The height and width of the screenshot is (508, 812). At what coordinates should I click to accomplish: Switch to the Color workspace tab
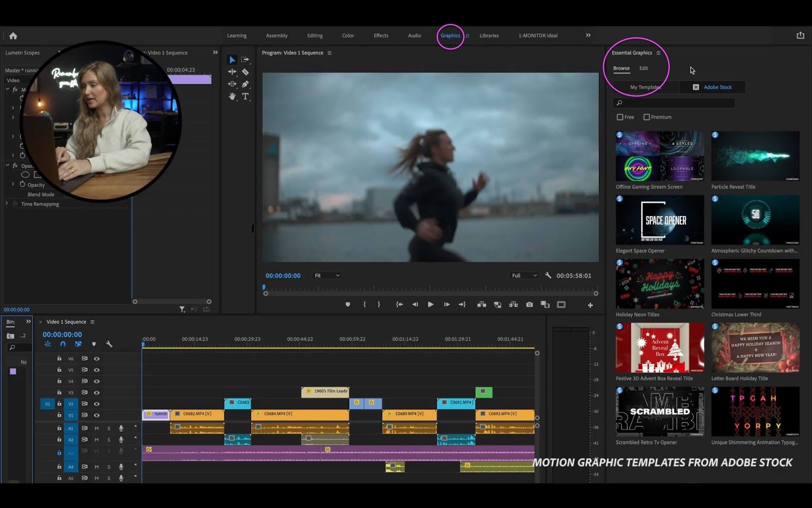tap(348, 36)
